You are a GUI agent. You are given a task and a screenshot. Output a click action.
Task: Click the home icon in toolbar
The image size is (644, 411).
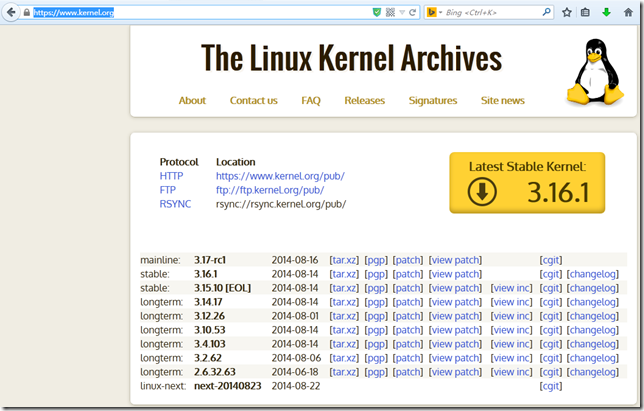click(x=628, y=12)
